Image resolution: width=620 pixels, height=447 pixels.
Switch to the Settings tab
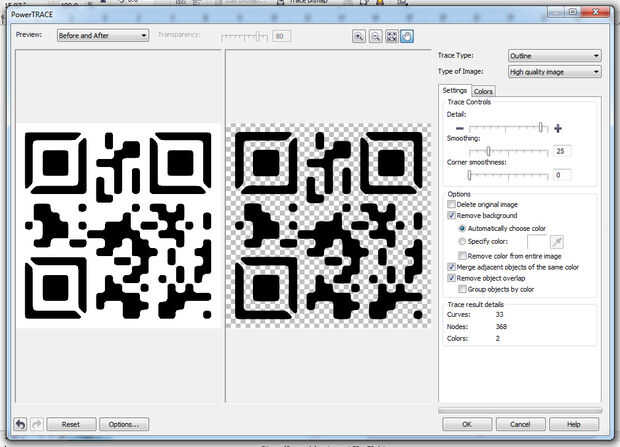[x=455, y=91]
